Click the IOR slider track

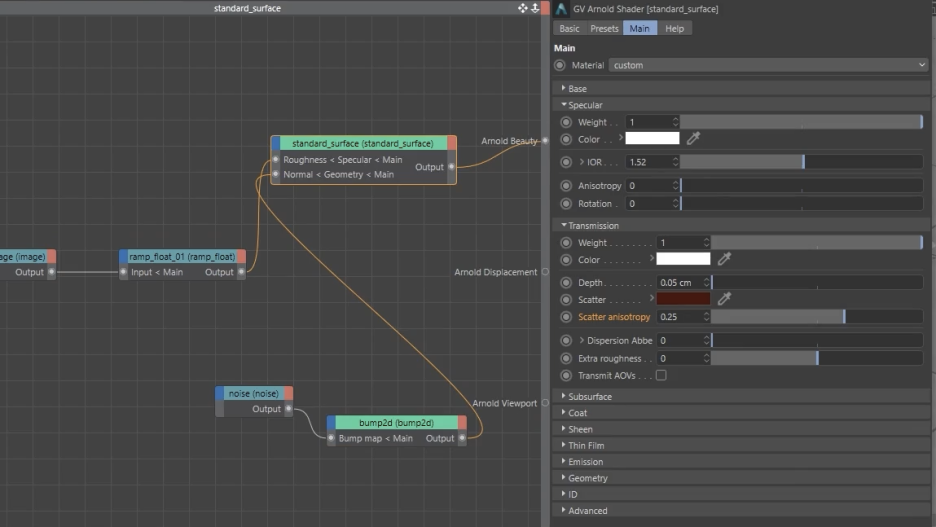click(x=802, y=162)
